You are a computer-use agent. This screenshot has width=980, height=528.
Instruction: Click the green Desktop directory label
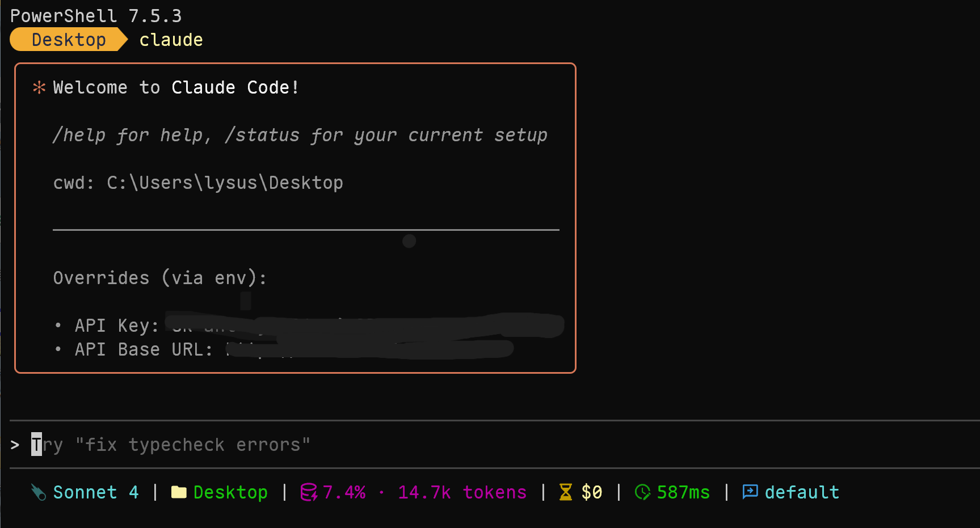click(x=230, y=492)
